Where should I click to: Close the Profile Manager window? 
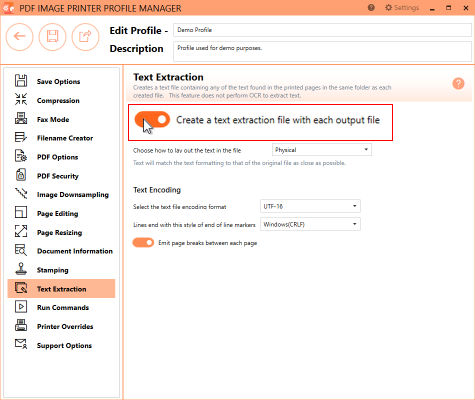(466, 8)
